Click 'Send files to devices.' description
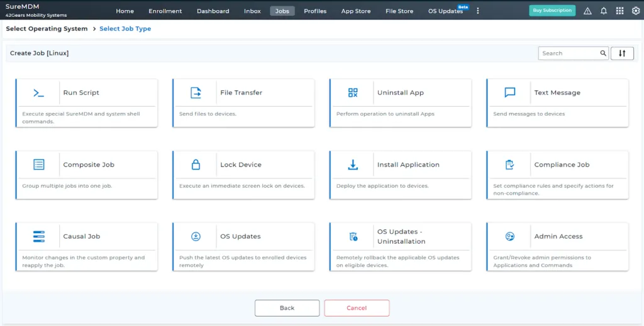Image resolution: width=644 pixels, height=326 pixels. coord(208,114)
